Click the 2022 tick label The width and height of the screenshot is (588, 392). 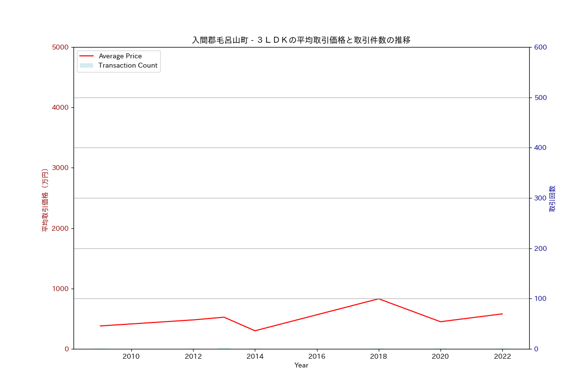tap(502, 357)
